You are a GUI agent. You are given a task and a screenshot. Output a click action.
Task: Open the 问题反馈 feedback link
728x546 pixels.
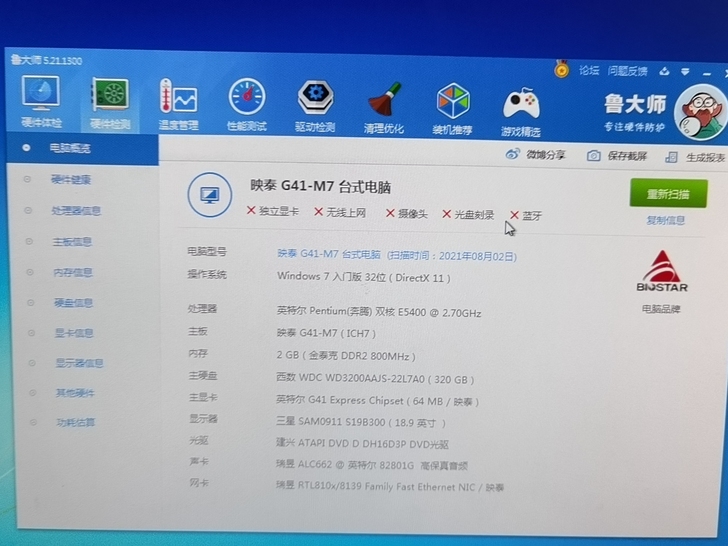point(627,71)
